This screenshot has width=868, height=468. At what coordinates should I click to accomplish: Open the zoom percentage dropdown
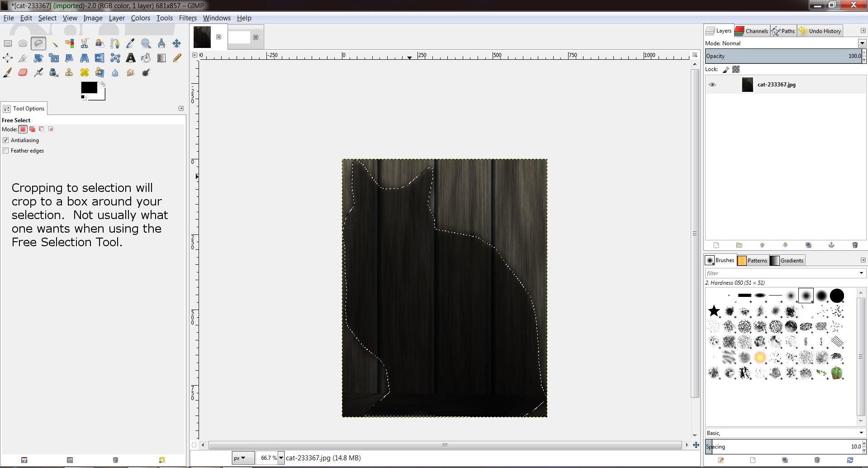click(x=281, y=458)
